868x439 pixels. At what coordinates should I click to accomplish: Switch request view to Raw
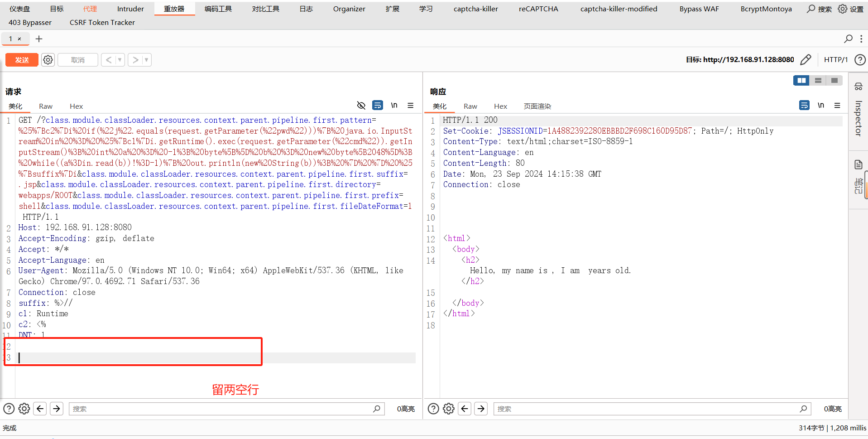click(46, 106)
